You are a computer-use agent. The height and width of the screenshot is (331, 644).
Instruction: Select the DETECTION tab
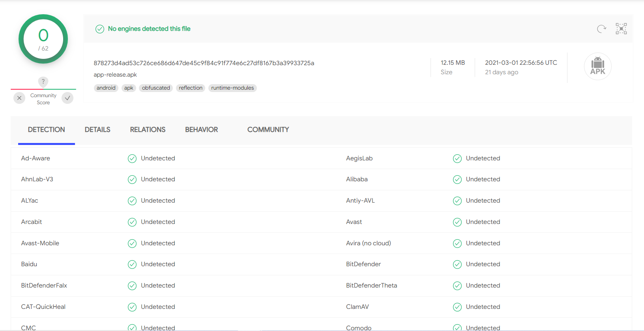pos(46,130)
